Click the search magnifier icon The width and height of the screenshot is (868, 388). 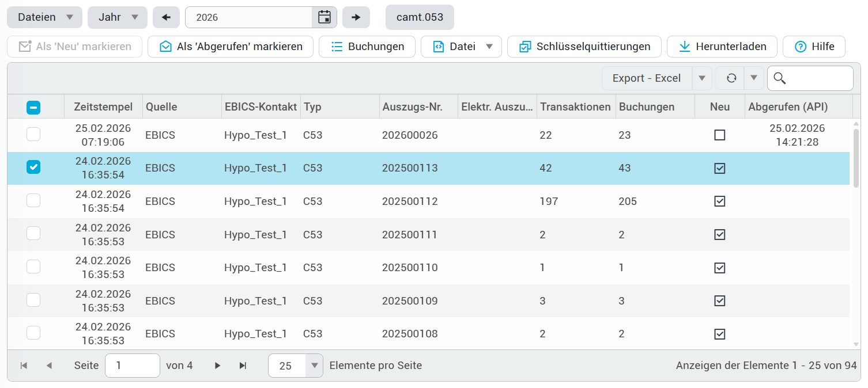pos(780,78)
